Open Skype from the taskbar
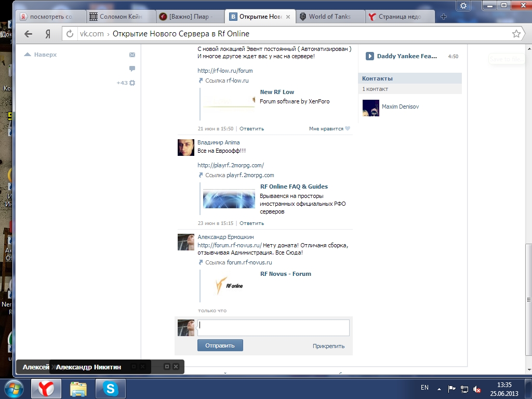Viewport: 532px width, 399px height. (x=111, y=389)
